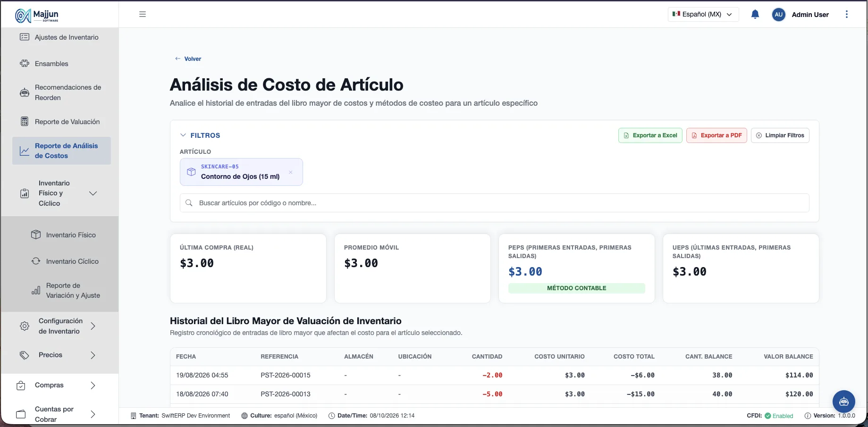868x427 pixels.
Task: Open the Español (MX) language dropdown
Action: [703, 14]
